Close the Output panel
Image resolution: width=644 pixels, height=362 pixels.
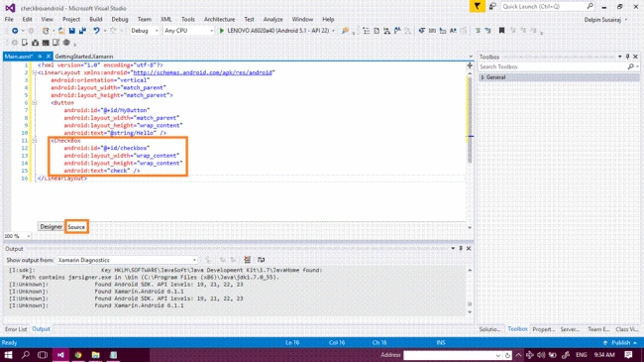click(x=469, y=249)
